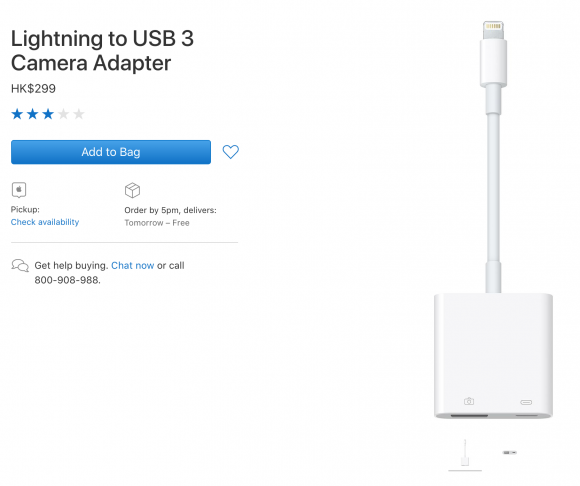Viewport: 580px width, 486px height.
Task: Click the Apple Store pickup icon
Action: coord(19,190)
